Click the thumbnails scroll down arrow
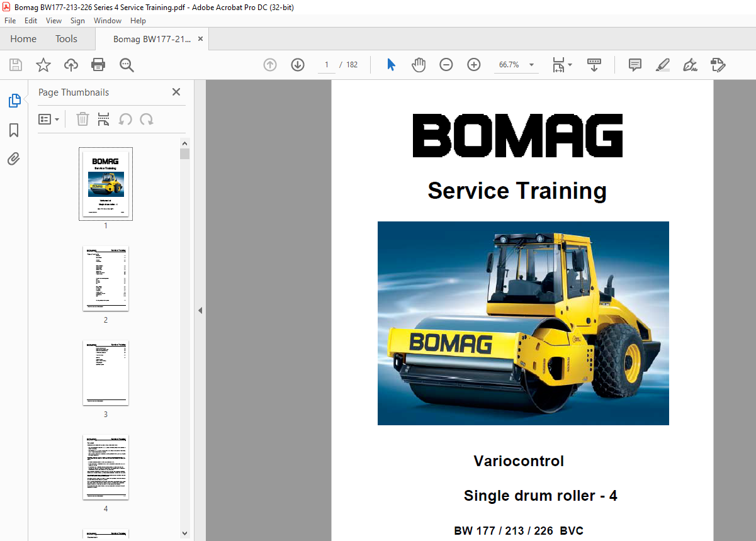756x541 pixels. (x=184, y=533)
